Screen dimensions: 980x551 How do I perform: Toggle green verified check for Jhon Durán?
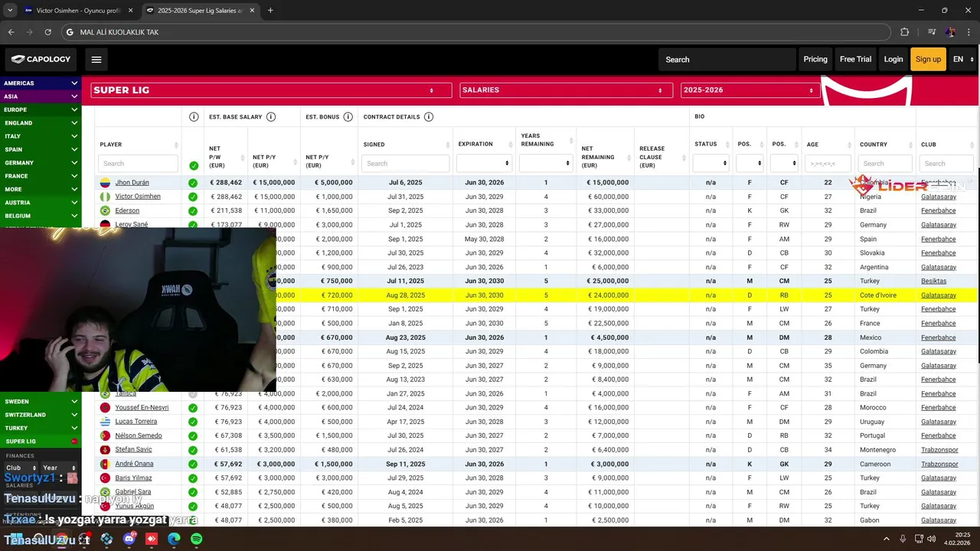(x=193, y=183)
